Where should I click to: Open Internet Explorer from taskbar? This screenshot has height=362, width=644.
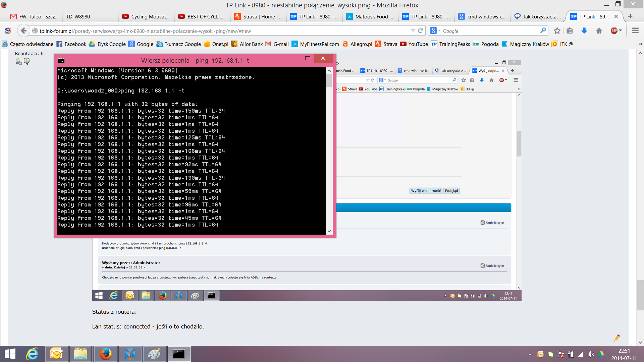[x=32, y=354]
